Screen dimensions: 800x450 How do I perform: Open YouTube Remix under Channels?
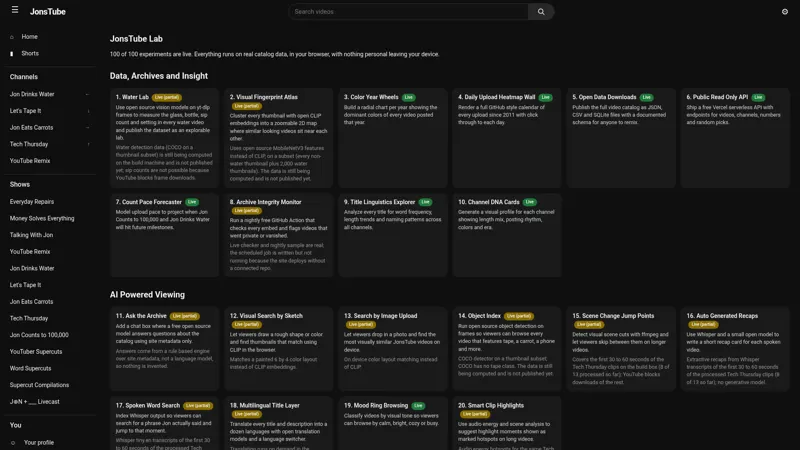click(30, 161)
